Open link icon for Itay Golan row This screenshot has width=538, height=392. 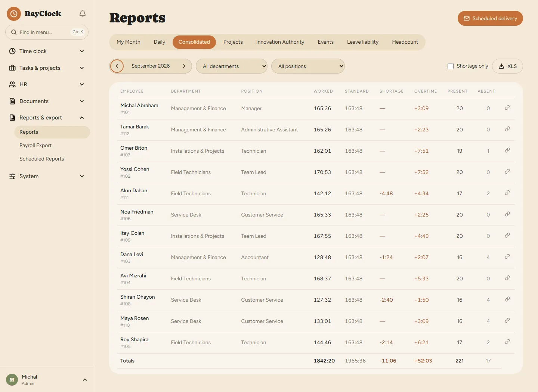pyautogui.click(x=507, y=236)
